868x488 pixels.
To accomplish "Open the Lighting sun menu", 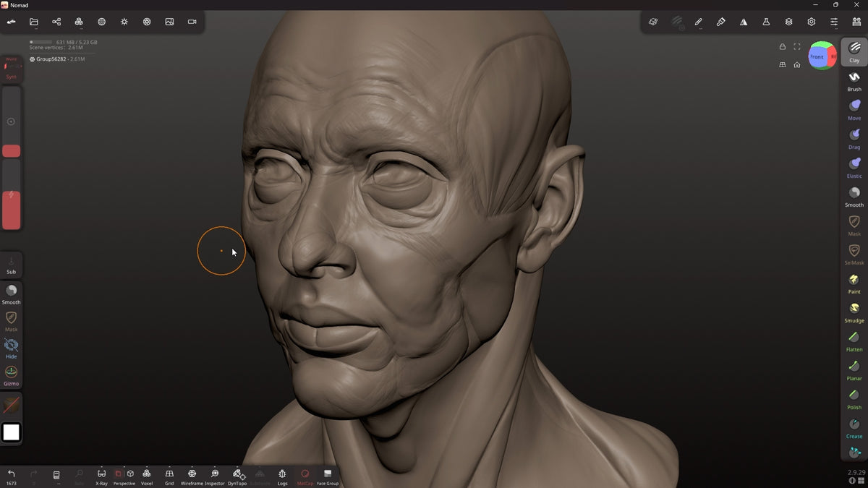I will point(124,22).
